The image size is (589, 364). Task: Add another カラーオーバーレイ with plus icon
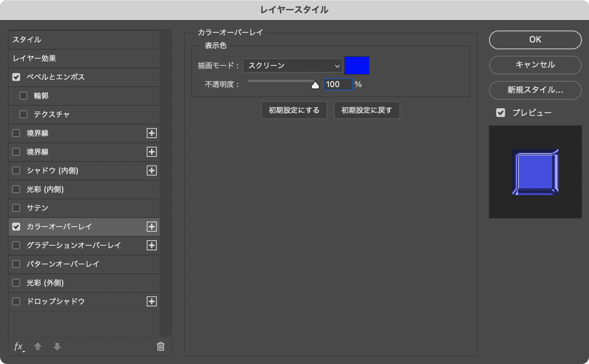(152, 227)
